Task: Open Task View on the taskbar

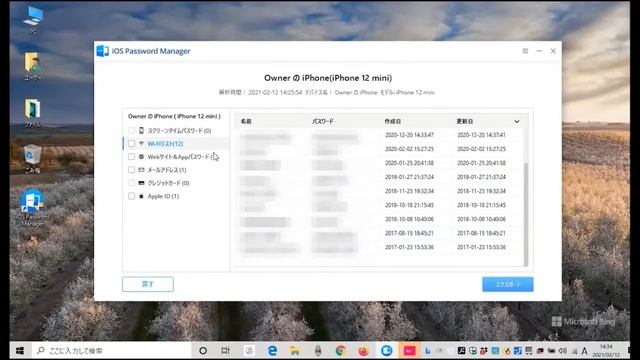Action: click(225, 351)
